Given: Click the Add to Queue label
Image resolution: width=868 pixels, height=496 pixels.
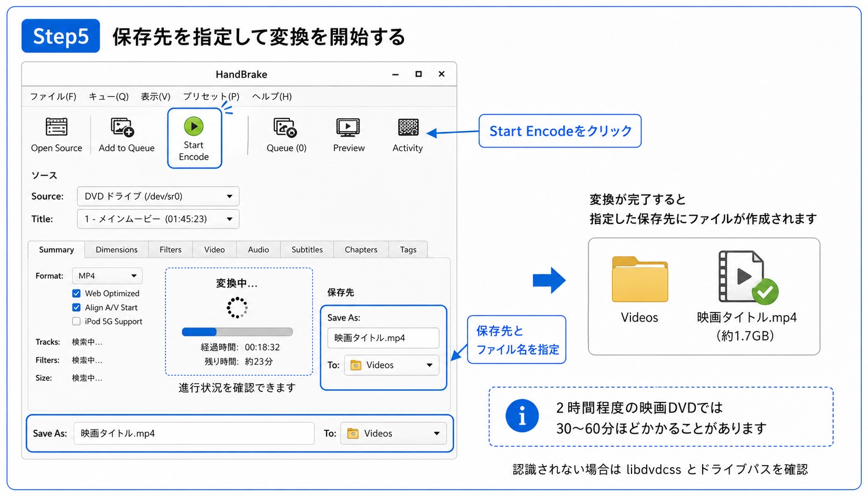Looking at the screenshot, I should (x=127, y=148).
